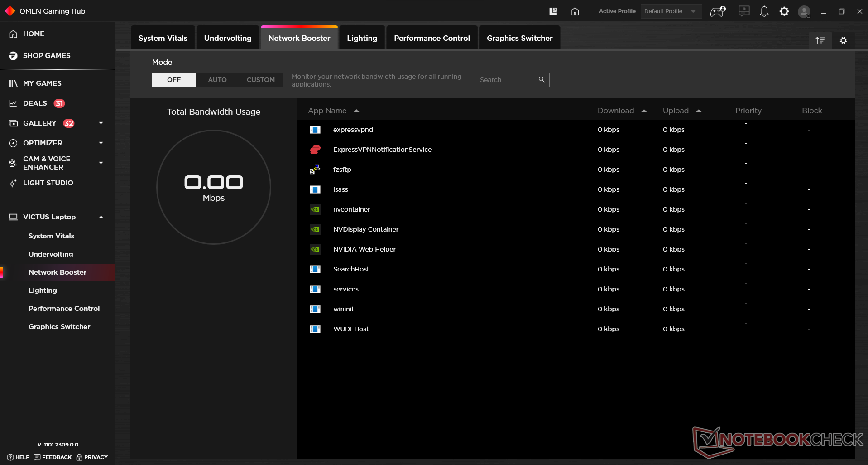
Task: Click the fzsftp app icon
Action: (x=315, y=170)
